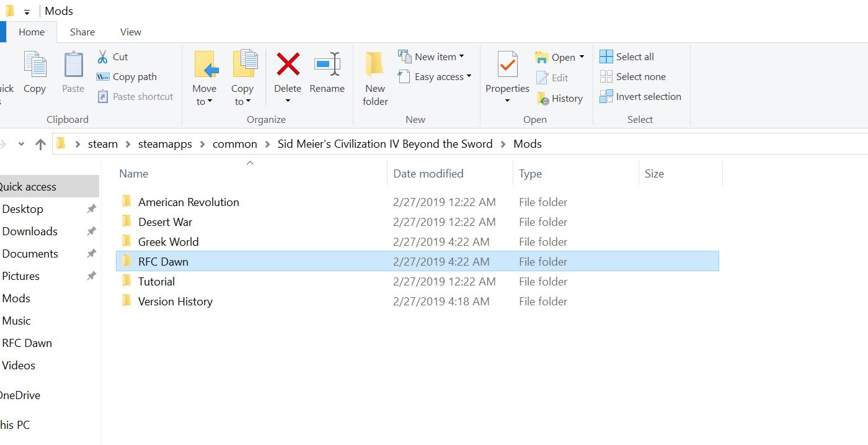Viewport: 868px width, 445px height.
Task: Switch to the Home ribbon tab
Action: (32, 32)
